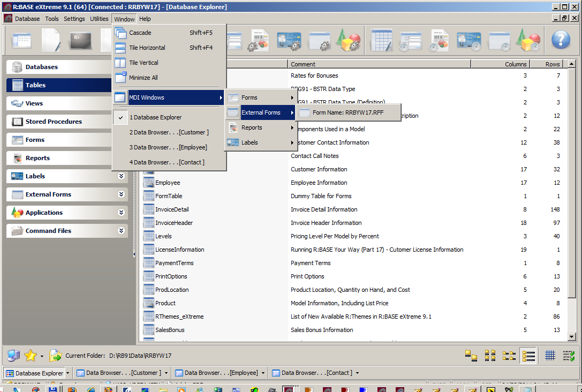The width and height of the screenshot is (582, 392).
Task: Switch to large icons view
Action: [471, 356]
